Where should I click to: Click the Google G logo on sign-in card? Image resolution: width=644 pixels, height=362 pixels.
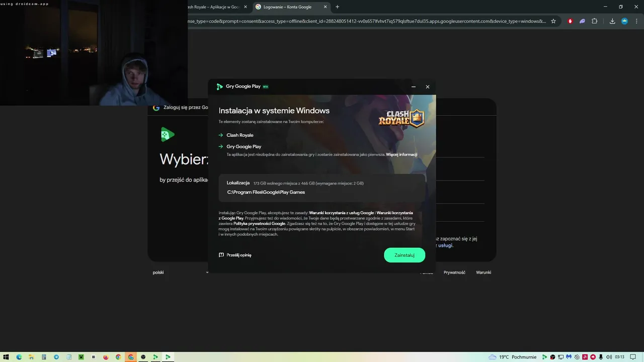(156, 108)
